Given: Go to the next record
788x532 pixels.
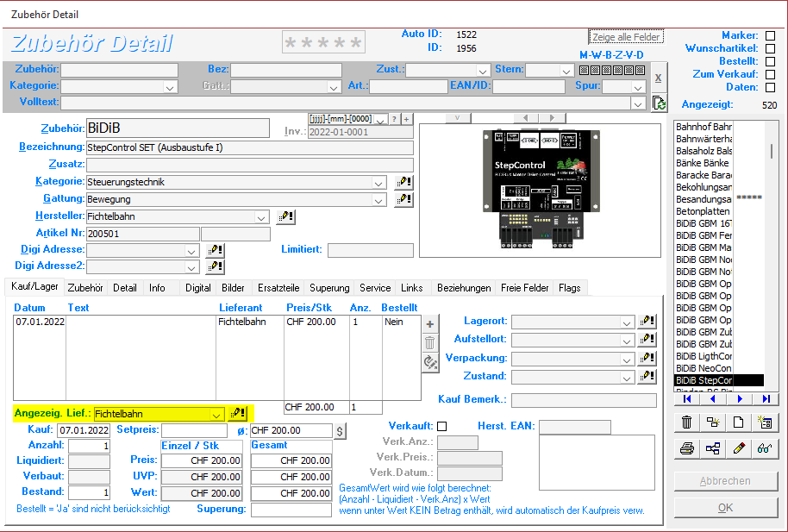Looking at the screenshot, I should click(x=739, y=398).
